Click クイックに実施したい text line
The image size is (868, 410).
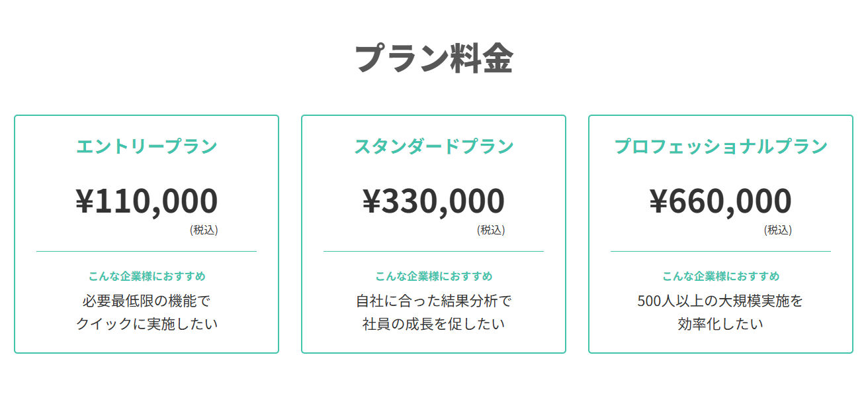click(x=146, y=325)
